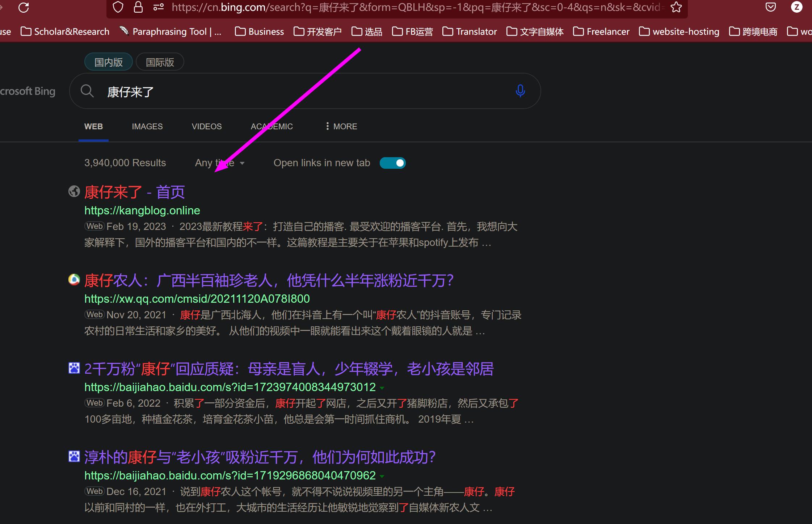Open the Scholar&Research bookmark folder
812x524 pixels.
tap(65, 32)
